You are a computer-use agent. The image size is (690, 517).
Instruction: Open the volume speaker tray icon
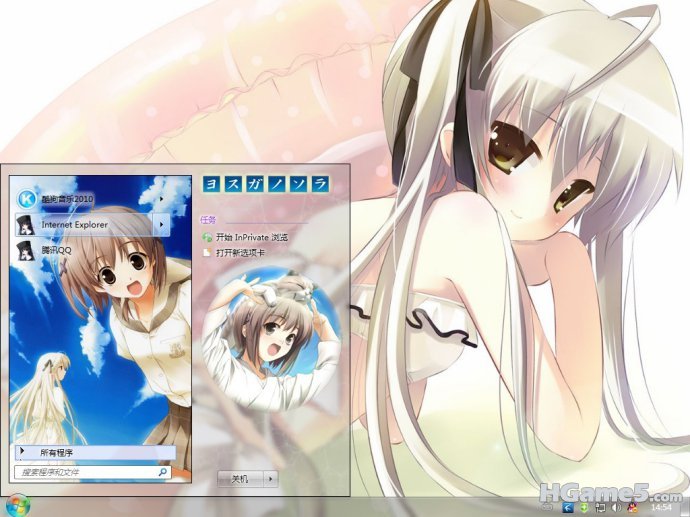(x=617, y=508)
